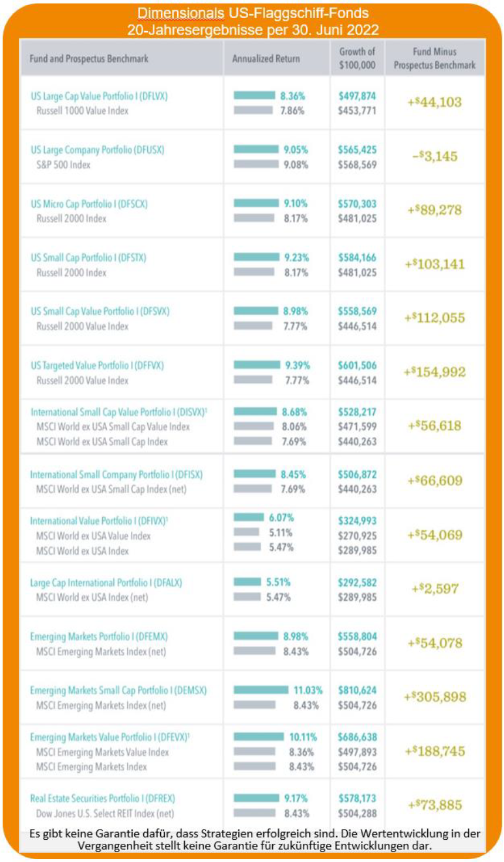Select International Small Cap Value Portfolio I (DISVX)
Viewport: 504px width, 862px height.
click(119, 412)
